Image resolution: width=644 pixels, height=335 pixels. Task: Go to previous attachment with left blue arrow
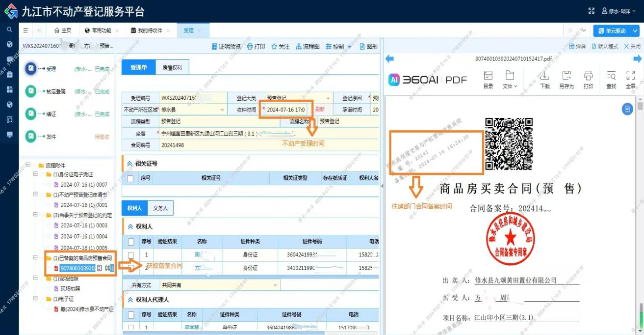[x=389, y=59]
